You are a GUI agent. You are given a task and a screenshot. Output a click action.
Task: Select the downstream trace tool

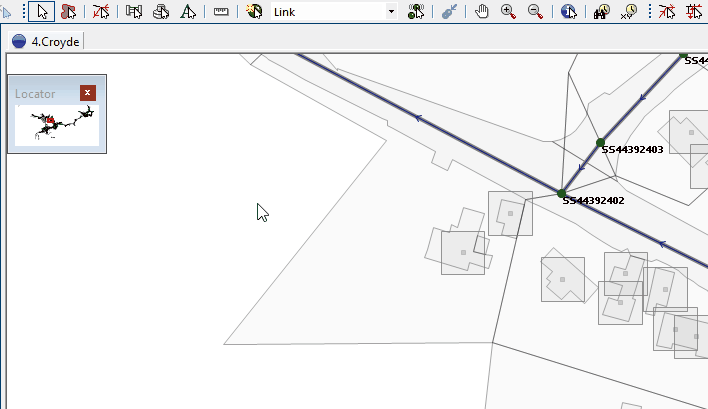[694, 12]
